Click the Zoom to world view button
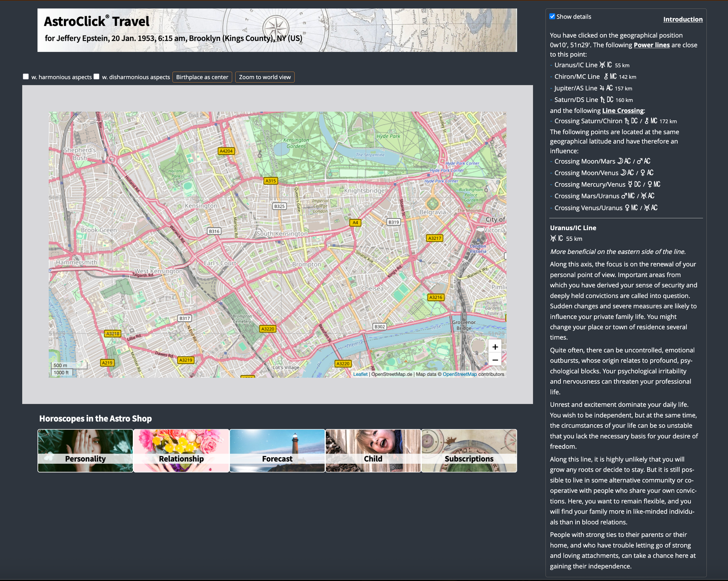Screen dimensions: 728x581 (265, 77)
